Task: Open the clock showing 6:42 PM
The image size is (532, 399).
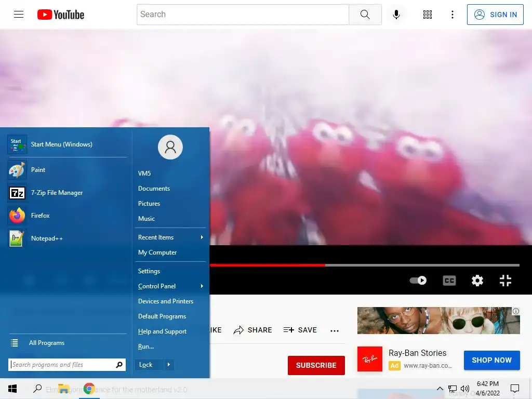Action: [487, 389]
